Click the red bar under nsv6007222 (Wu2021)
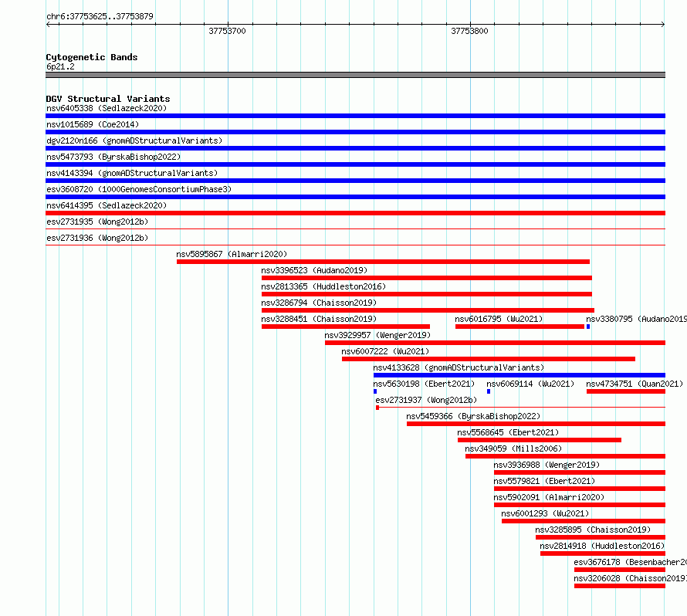687x616 pixels. [489, 359]
